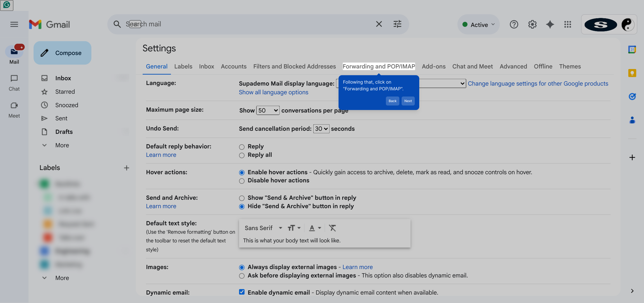This screenshot has height=303, width=644.
Task: Switch to the General tab
Action: click(157, 66)
